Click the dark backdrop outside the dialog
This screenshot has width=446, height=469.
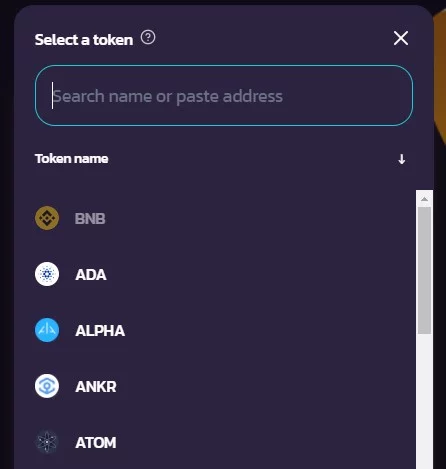[6, 233]
